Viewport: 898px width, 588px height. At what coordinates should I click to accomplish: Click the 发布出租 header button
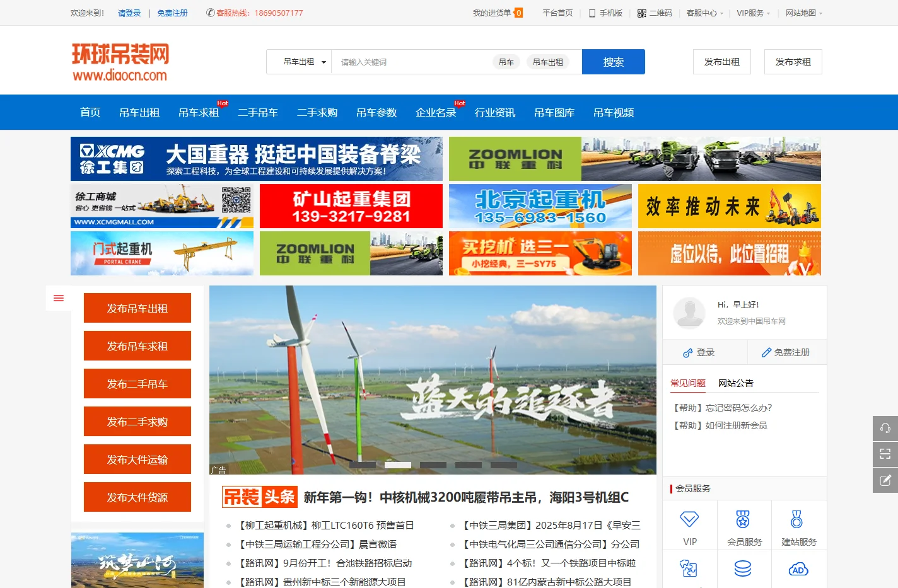(722, 62)
